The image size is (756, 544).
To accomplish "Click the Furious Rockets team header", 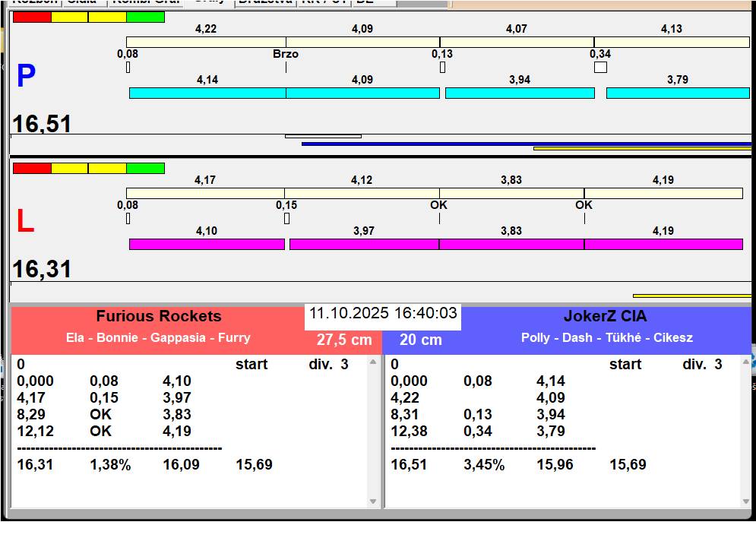I will coord(158,317).
